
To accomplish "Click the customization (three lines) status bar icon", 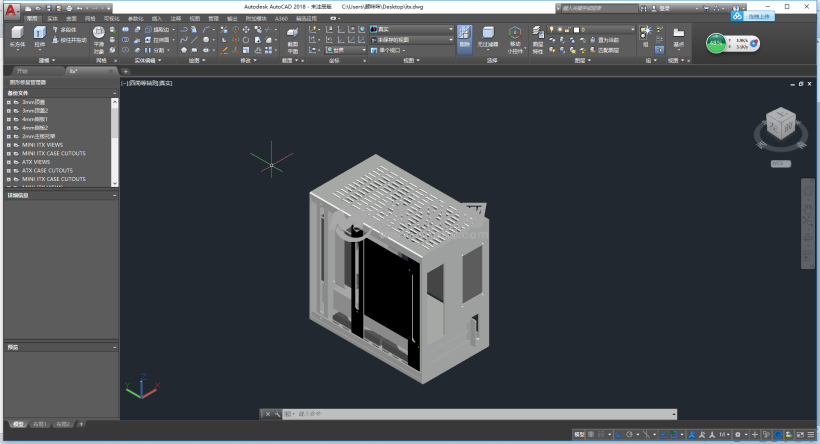I will tap(811, 435).
